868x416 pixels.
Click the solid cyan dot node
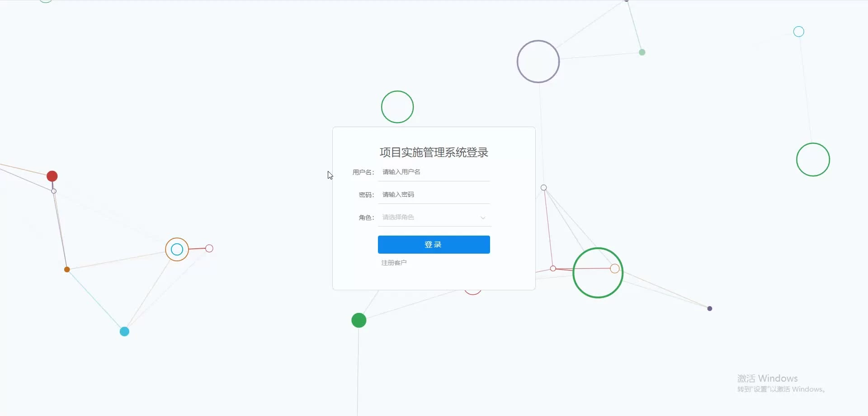(124, 331)
